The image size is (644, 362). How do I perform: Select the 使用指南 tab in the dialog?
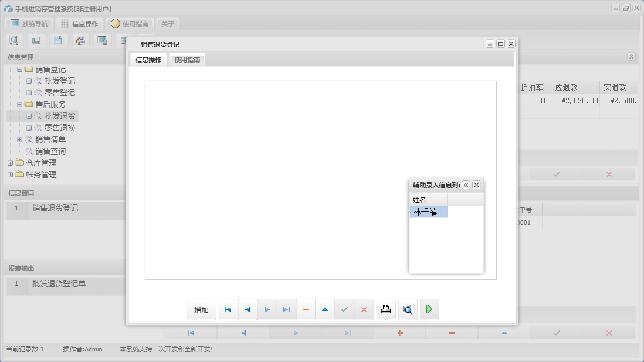coord(187,60)
